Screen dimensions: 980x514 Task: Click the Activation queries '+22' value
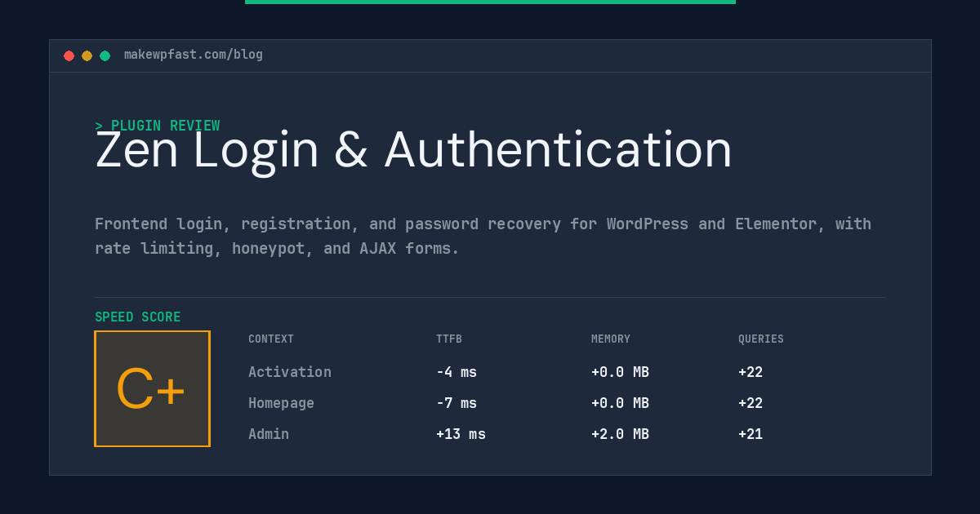pyautogui.click(x=751, y=372)
